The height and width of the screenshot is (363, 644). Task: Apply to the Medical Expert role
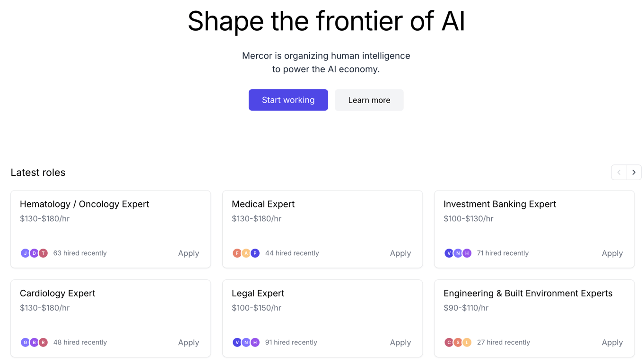pyautogui.click(x=400, y=253)
